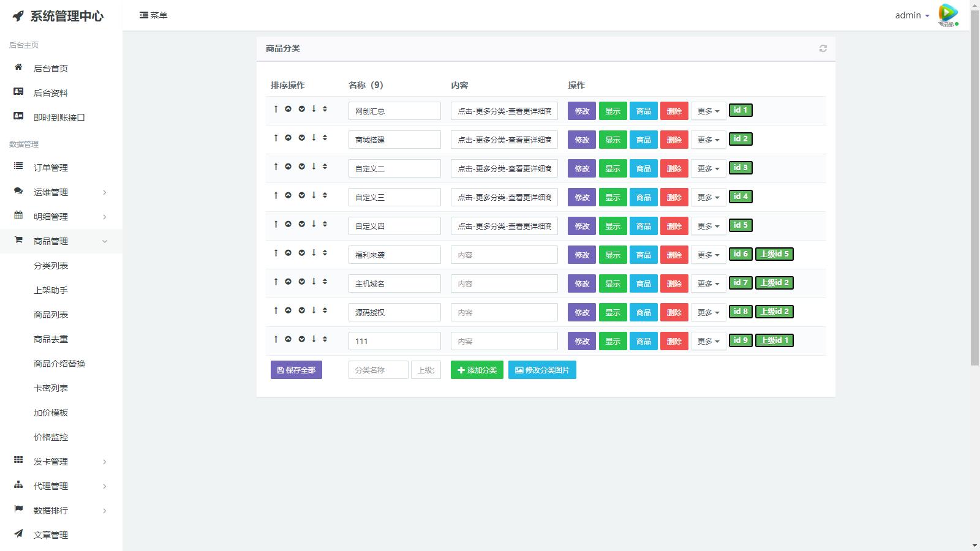980x551 pixels.
Task: Click the refresh icon in 商品分类 panel header
Action: (x=823, y=48)
